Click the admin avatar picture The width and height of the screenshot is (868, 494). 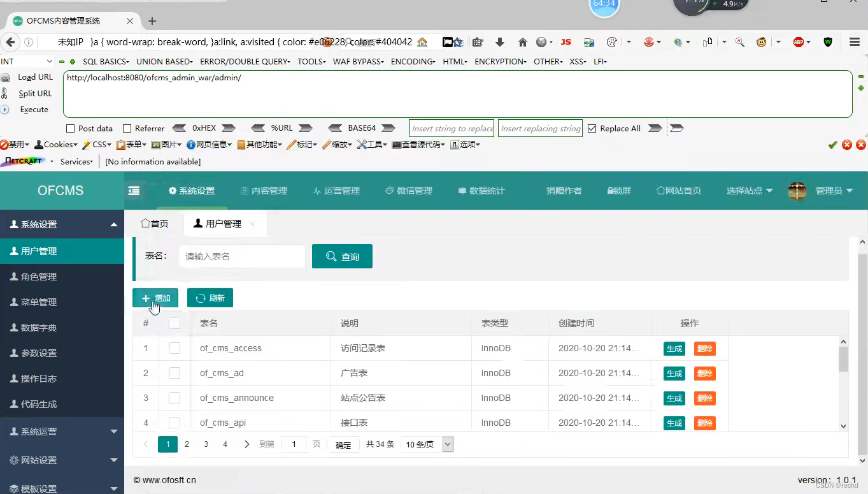797,191
